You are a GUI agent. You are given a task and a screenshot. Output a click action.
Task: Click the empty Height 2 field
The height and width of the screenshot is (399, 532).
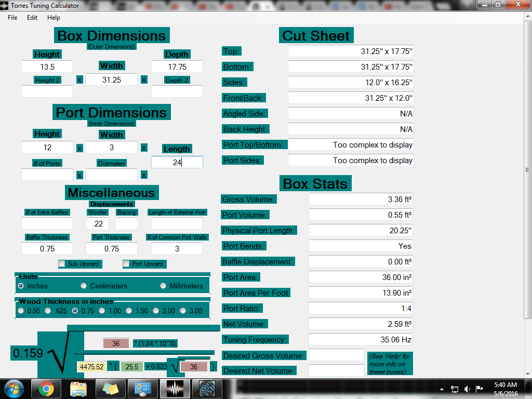pos(47,91)
